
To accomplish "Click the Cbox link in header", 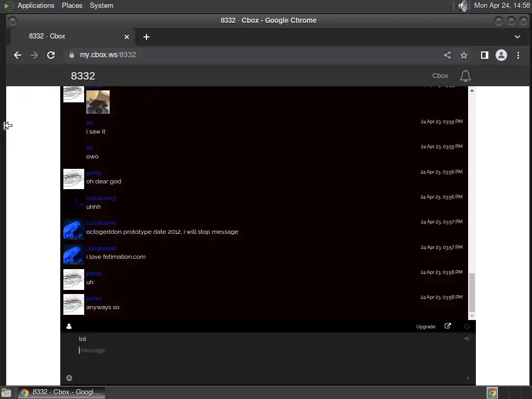I will 440,76.
